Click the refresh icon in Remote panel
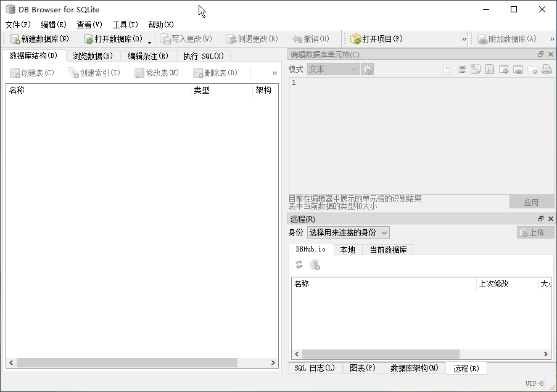This screenshot has height=392, width=557. (x=299, y=264)
